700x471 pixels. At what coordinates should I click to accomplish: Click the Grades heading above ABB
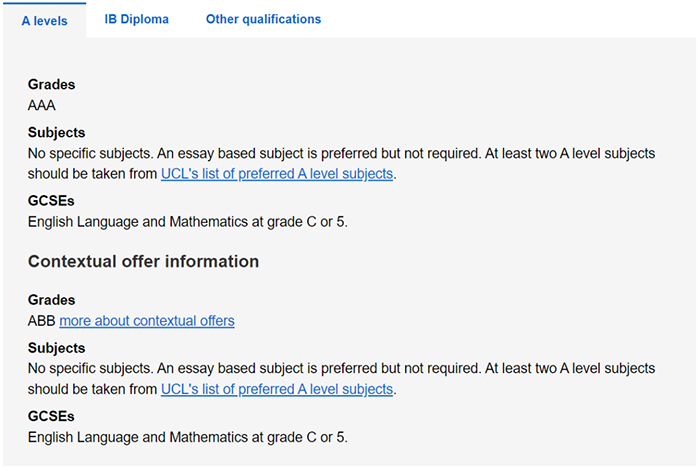[x=51, y=300]
